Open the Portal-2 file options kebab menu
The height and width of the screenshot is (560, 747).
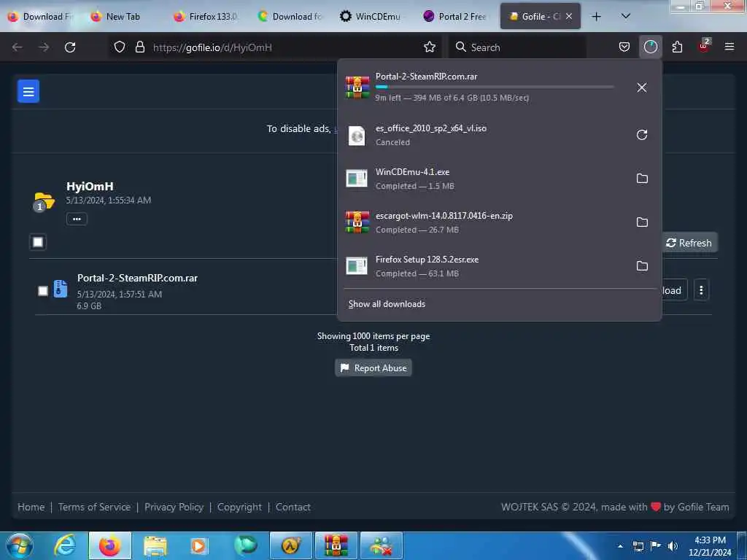click(x=701, y=290)
